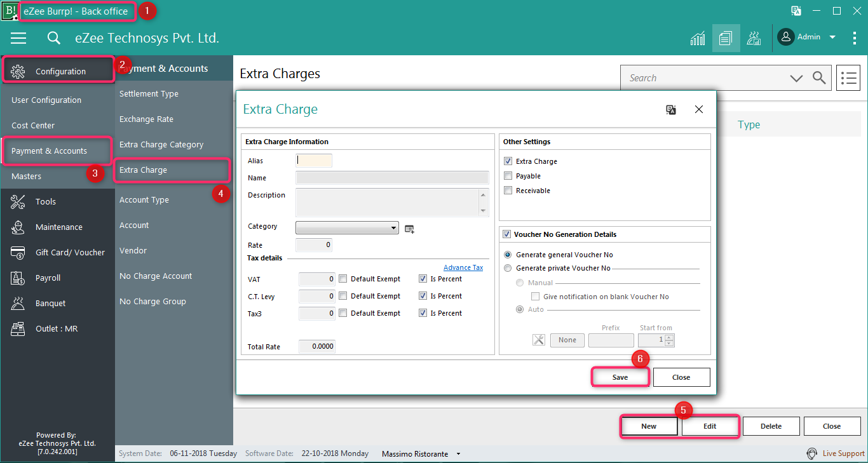Click the eZee Burrp! app logo
Viewport: 868px width, 463px height.
pos(10,11)
